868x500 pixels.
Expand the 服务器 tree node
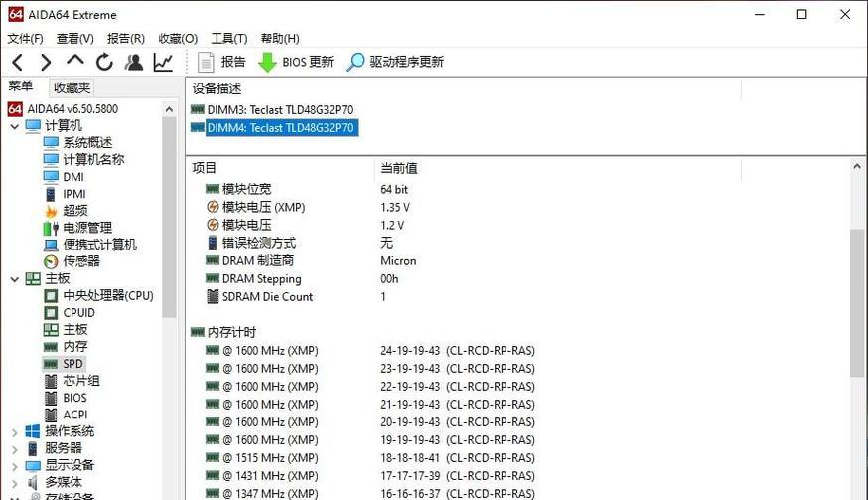pyautogui.click(x=15, y=449)
